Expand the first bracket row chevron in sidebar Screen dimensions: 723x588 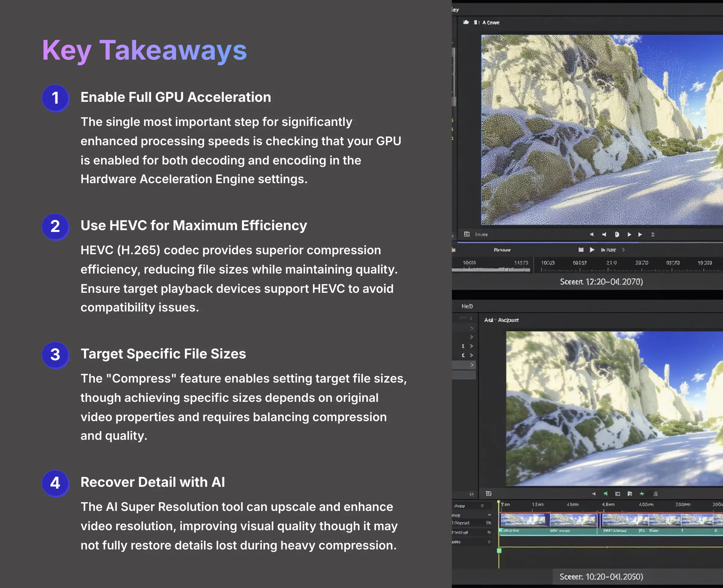(x=471, y=346)
